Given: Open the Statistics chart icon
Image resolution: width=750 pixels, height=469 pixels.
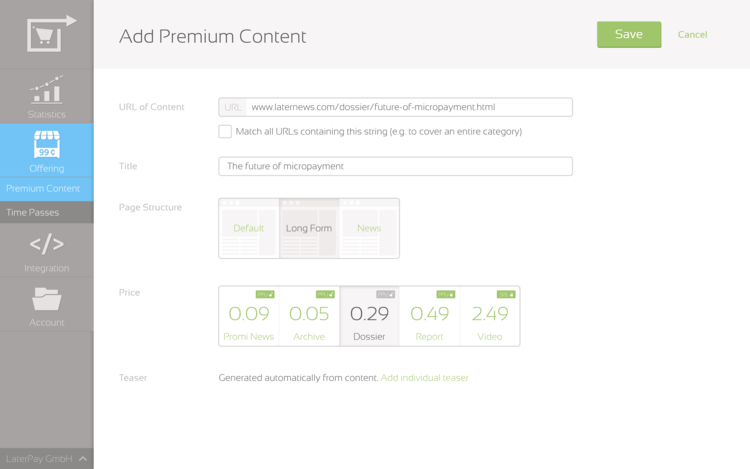Looking at the screenshot, I should click(x=46, y=90).
